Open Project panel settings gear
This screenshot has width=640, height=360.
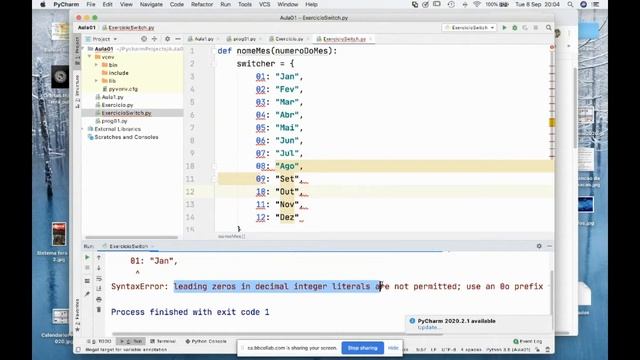(x=167, y=39)
